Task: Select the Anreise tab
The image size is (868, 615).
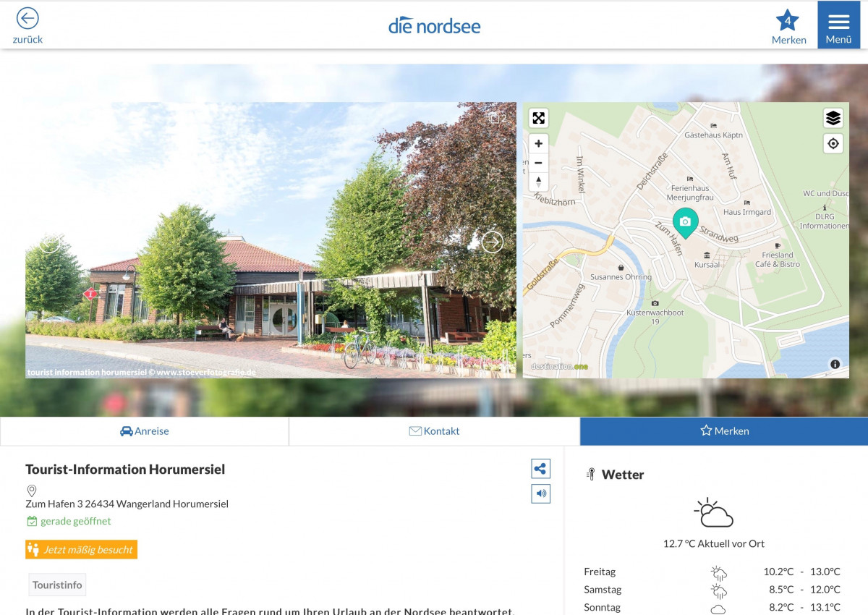Action: point(145,431)
